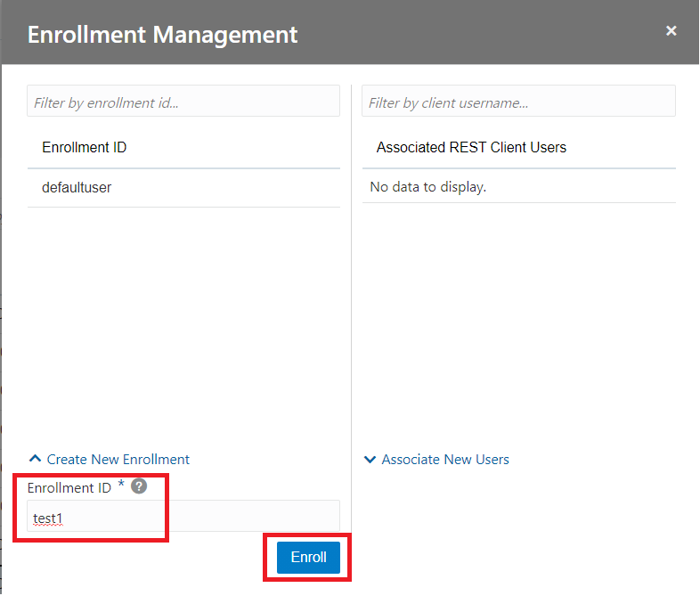Click the Enrollment ID help question-mark icon
The height and width of the screenshot is (604, 700).
(x=138, y=486)
